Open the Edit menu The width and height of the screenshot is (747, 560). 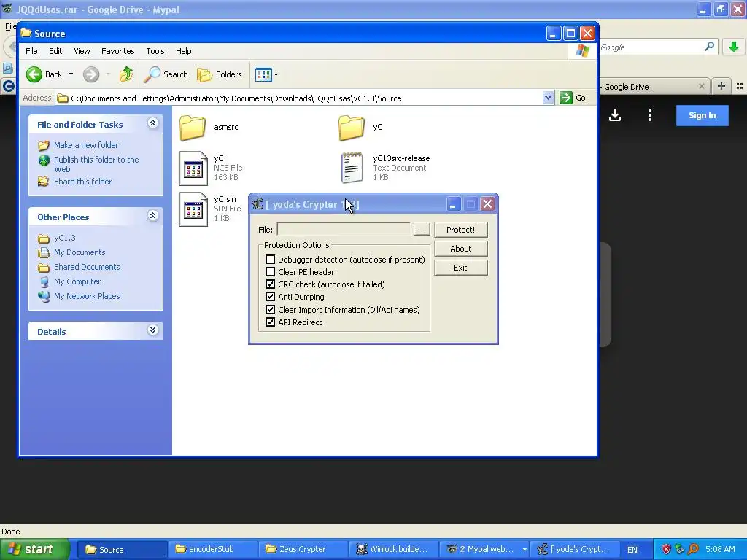[55, 51]
